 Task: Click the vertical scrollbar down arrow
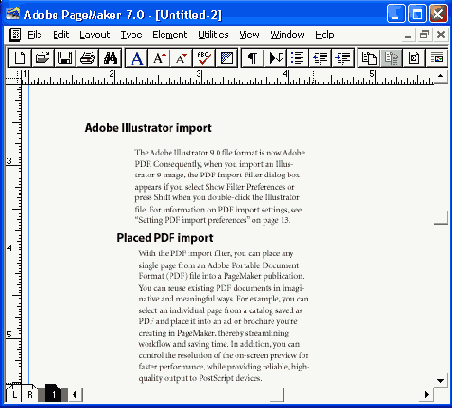441,380
